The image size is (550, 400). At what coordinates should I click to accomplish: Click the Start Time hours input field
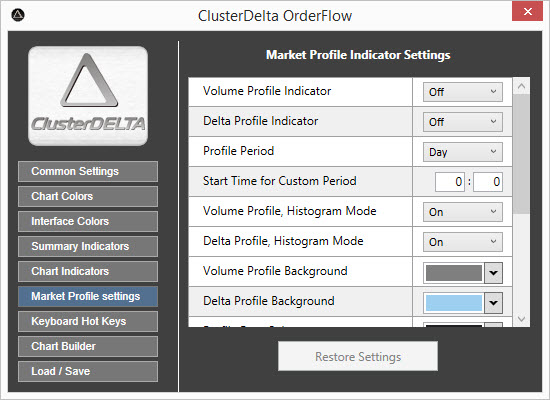point(450,182)
